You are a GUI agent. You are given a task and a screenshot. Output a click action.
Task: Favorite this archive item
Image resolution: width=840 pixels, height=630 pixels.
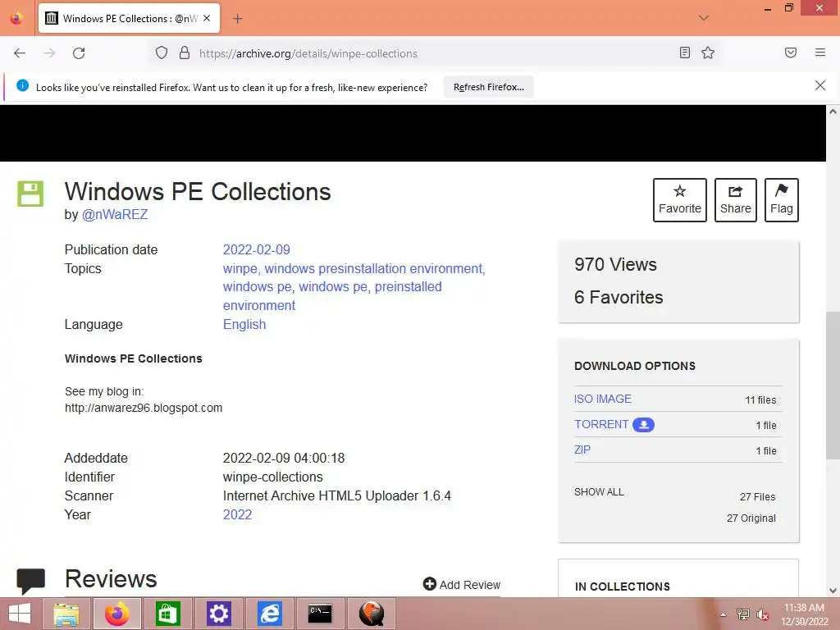coord(680,200)
